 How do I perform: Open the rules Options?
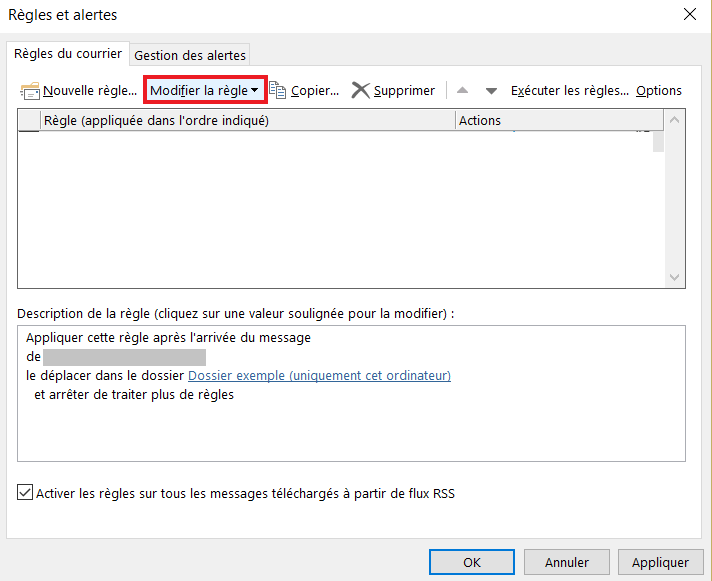659,91
